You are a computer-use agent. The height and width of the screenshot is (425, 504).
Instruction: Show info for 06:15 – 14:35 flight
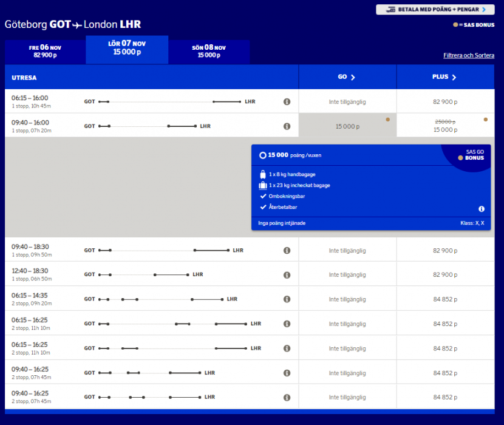click(287, 299)
